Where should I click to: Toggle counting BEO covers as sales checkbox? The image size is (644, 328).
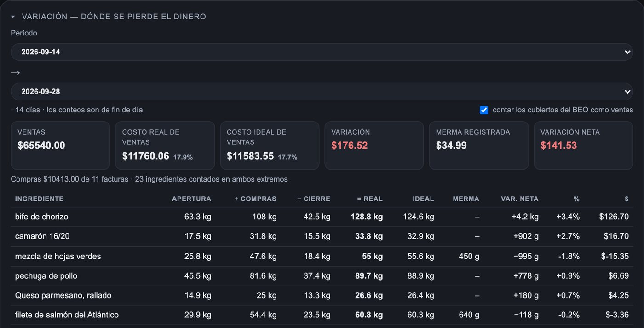[x=483, y=110]
